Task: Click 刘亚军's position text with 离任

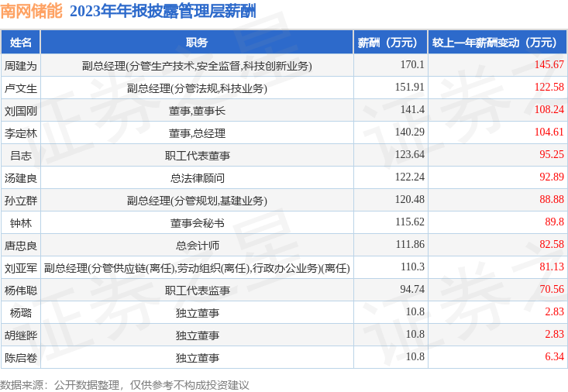Action: (x=197, y=268)
